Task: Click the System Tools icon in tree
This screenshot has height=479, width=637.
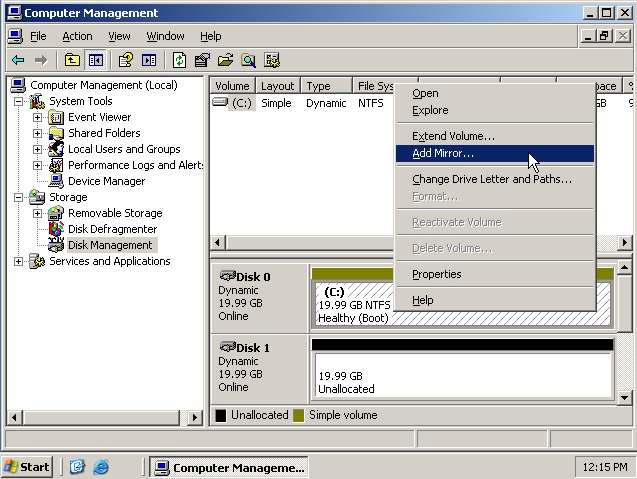Action: (x=37, y=101)
